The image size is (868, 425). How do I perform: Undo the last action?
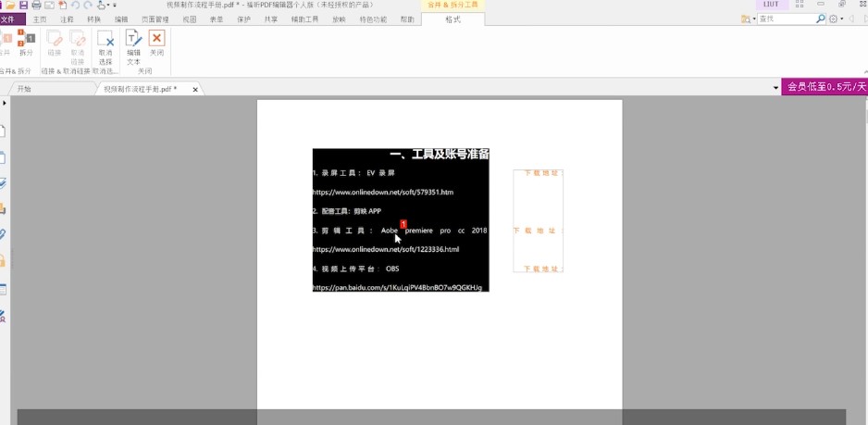coord(75,5)
